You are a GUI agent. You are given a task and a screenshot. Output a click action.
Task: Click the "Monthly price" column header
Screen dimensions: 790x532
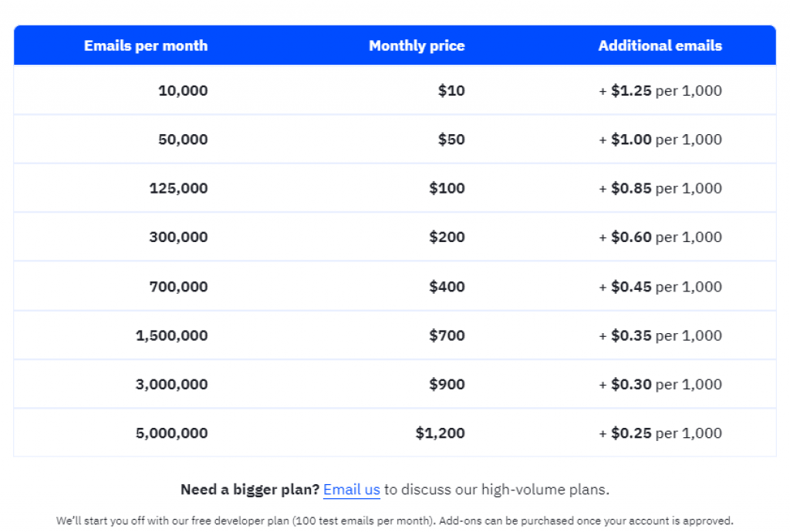click(417, 45)
